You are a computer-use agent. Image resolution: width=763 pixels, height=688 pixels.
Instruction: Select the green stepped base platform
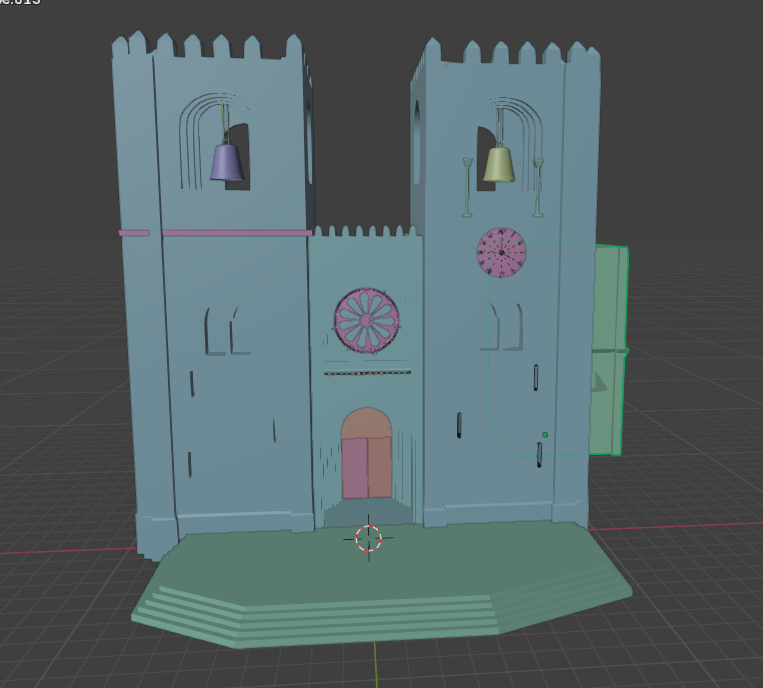(380, 590)
